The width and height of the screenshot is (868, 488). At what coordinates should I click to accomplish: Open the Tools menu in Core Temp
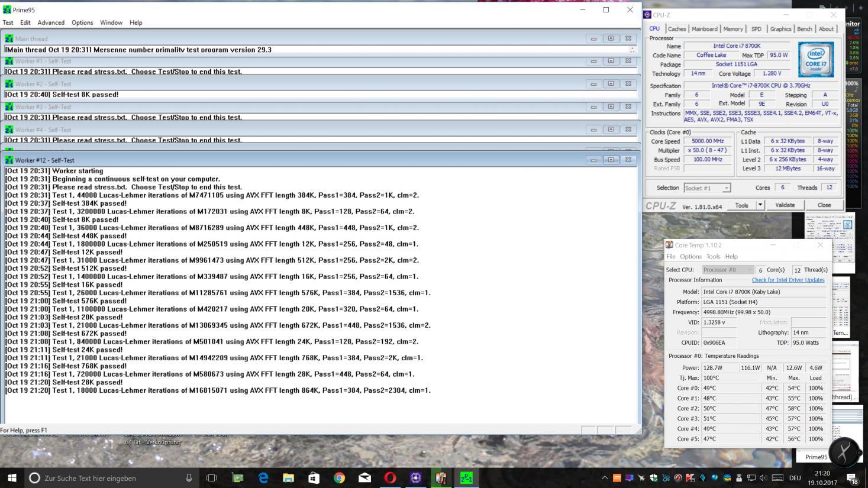pos(714,257)
